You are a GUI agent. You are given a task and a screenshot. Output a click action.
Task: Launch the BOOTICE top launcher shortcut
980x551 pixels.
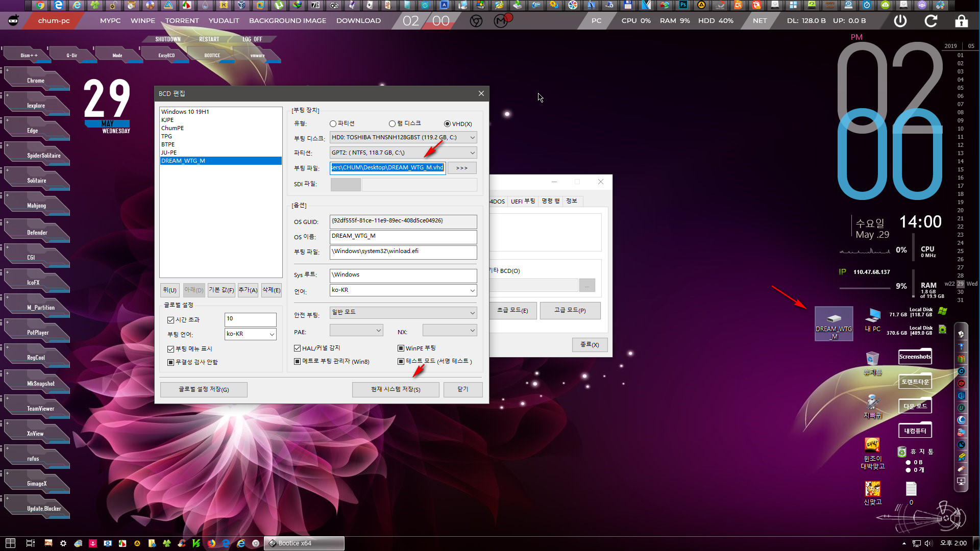pyautogui.click(x=212, y=55)
